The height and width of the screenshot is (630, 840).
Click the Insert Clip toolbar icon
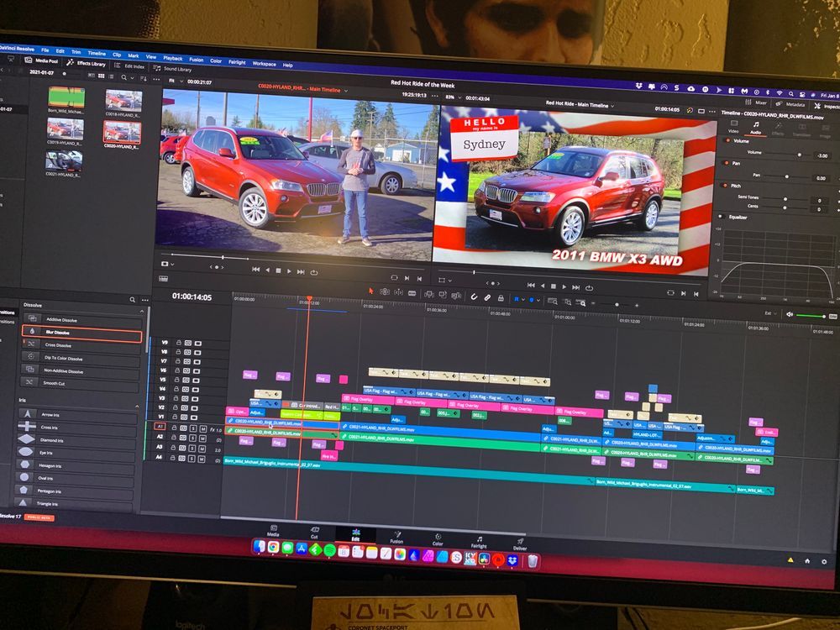tap(429, 293)
